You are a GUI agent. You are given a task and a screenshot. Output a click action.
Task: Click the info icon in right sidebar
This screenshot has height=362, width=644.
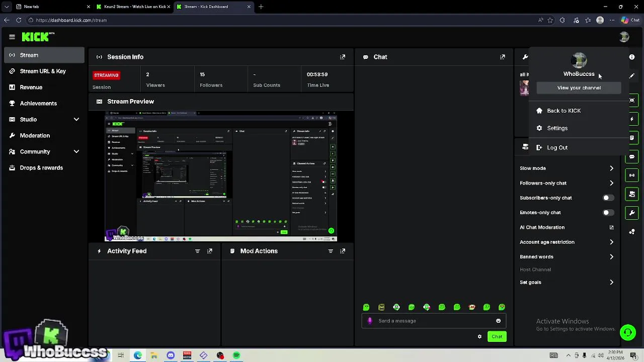click(x=632, y=57)
